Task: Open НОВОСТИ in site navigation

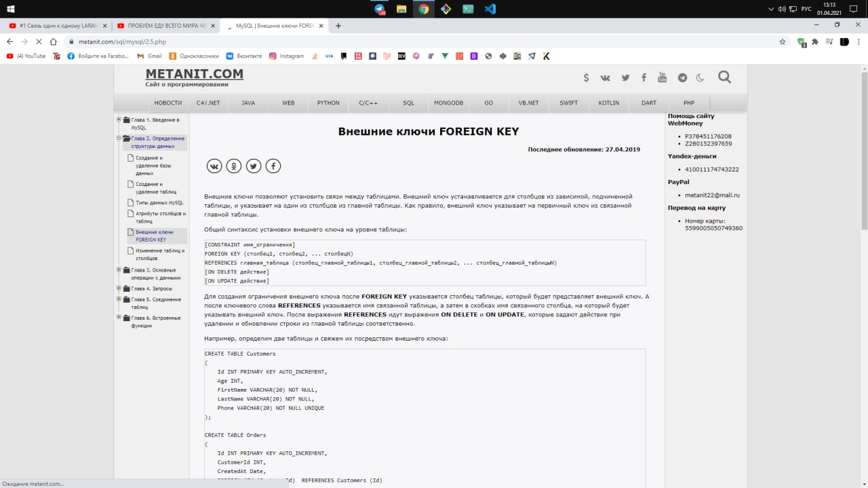Action: click(x=168, y=103)
